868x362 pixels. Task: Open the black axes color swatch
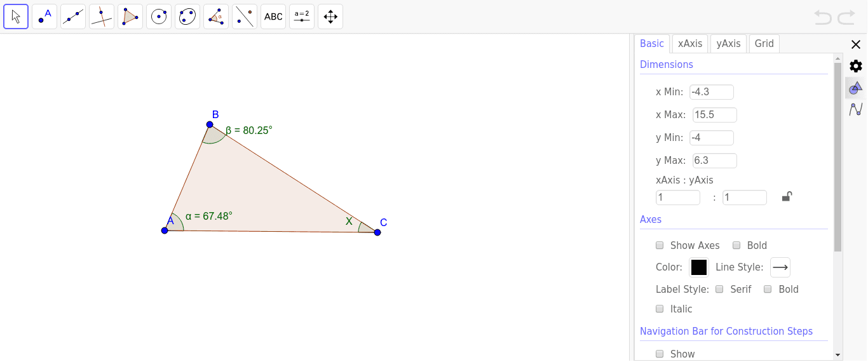point(699,267)
